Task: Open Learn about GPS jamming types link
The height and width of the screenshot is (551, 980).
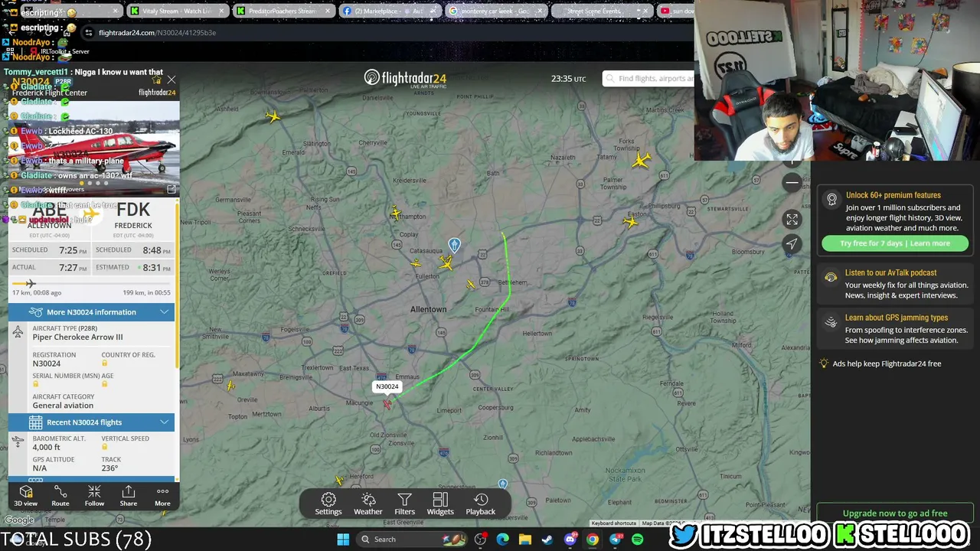Action: pos(897,318)
